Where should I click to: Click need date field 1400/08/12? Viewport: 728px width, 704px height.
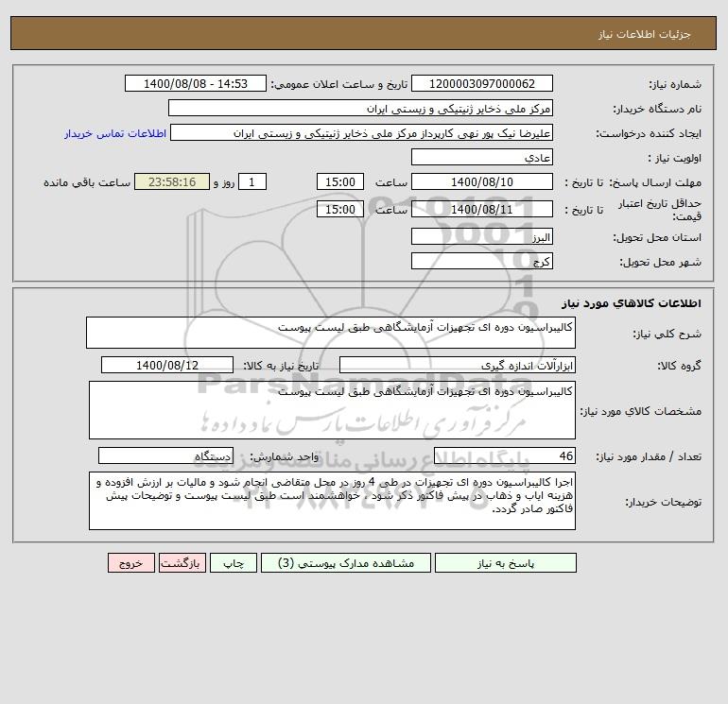pyautogui.click(x=167, y=365)
